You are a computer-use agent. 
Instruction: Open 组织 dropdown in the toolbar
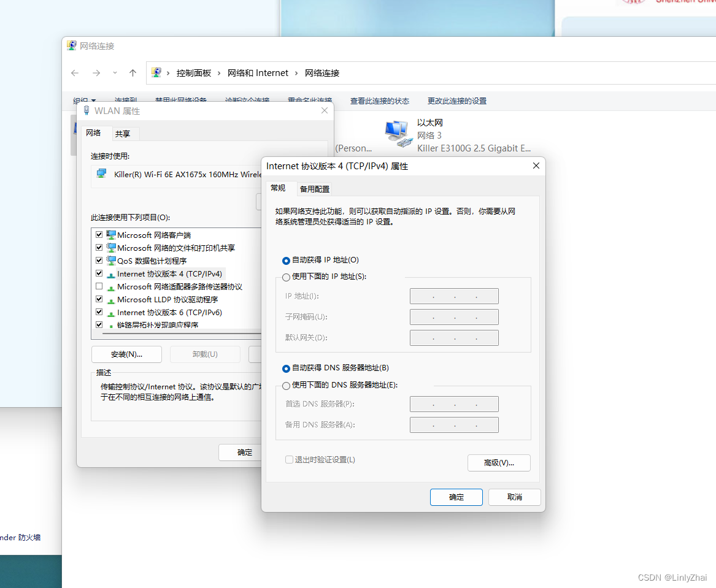pos(85,101)
